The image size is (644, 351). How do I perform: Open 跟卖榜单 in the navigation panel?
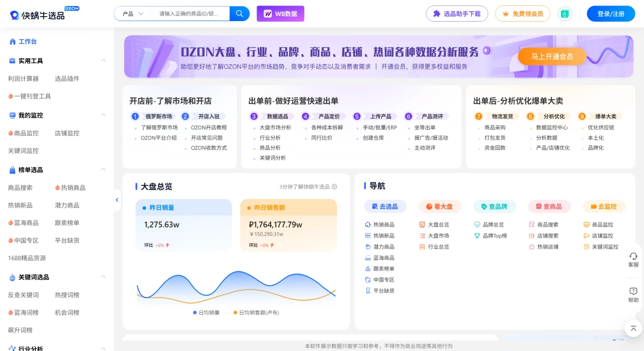(380, 269)
